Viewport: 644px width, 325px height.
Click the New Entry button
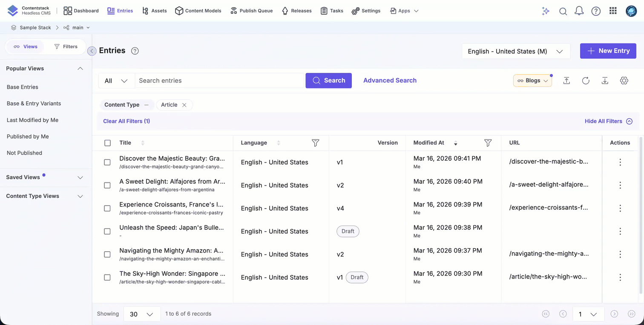point(608,51)
